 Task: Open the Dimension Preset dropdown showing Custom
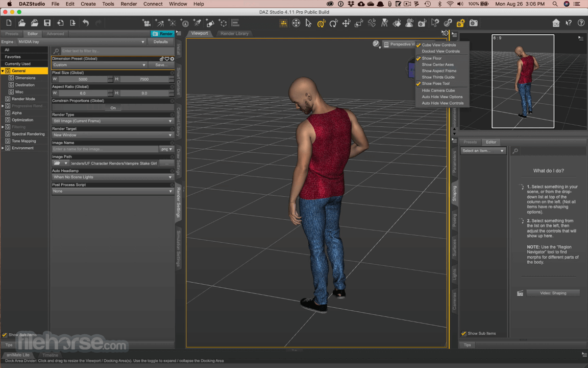pyautogui.click(x=99, y=65)
